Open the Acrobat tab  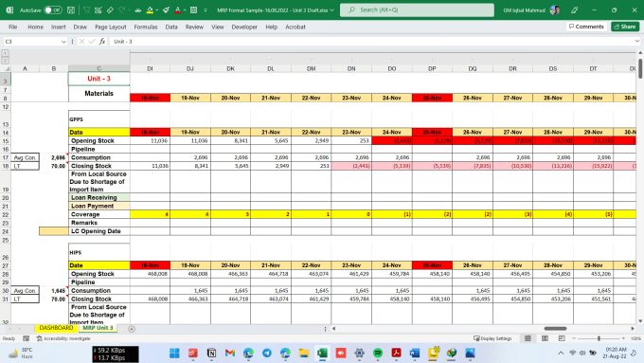pyautogui.click(x=295, y=27)
